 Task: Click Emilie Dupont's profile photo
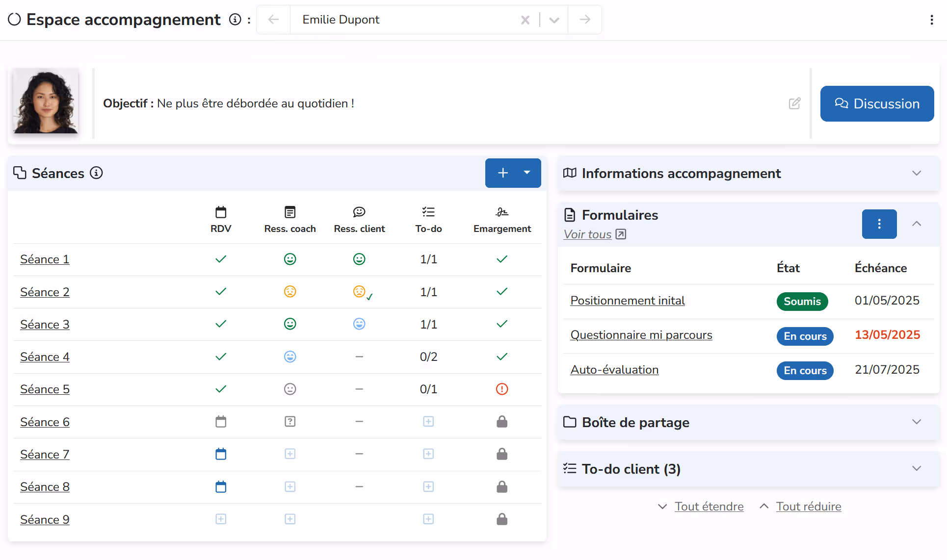click(46, 101)
